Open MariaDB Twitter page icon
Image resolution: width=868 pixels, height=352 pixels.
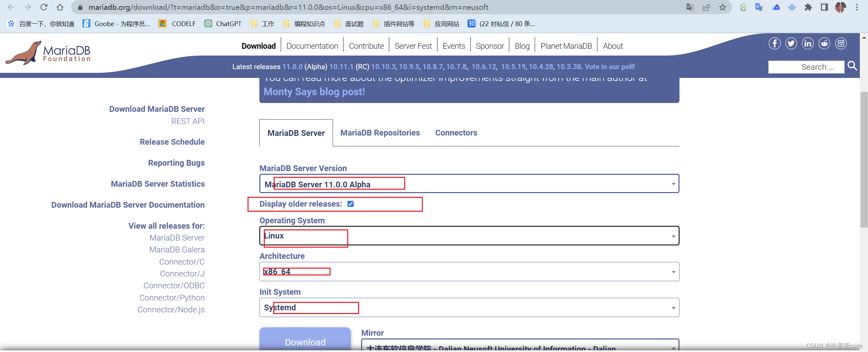coord(791,43)
